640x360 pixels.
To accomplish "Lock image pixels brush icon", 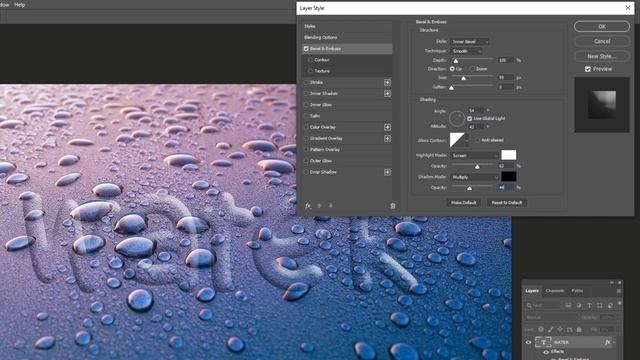I will [x=551, y=329].
